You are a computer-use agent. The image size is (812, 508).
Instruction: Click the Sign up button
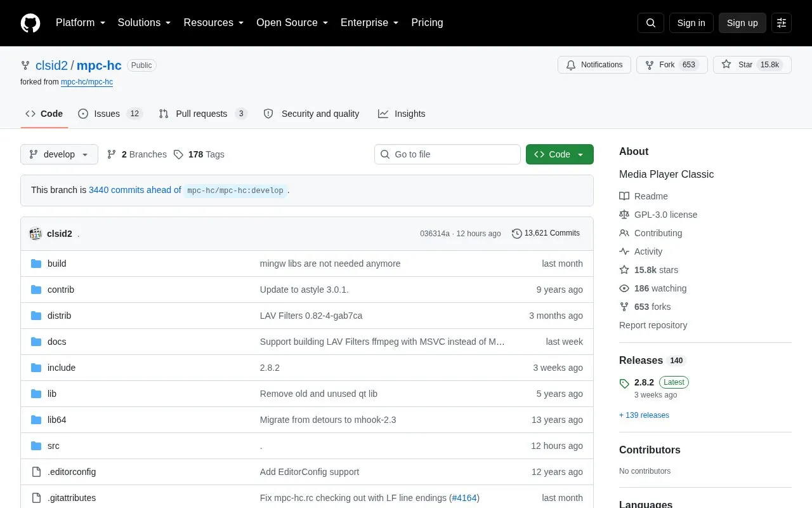(x=742, y=23)
